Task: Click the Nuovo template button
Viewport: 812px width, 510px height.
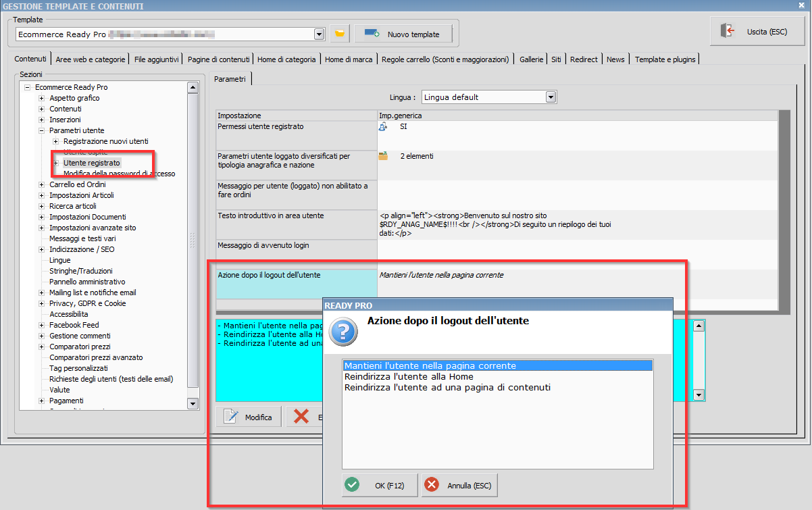Action: 403,33
